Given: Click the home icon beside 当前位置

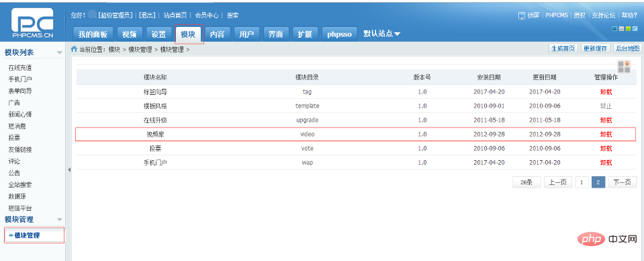Looking at the screenshot, I should point(74,49).
